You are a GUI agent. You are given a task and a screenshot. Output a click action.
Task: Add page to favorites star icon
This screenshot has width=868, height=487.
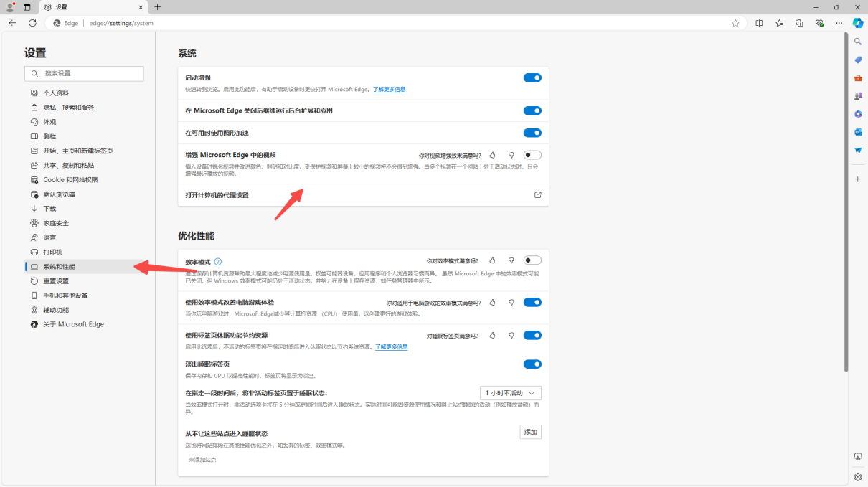tap(735, 23)
